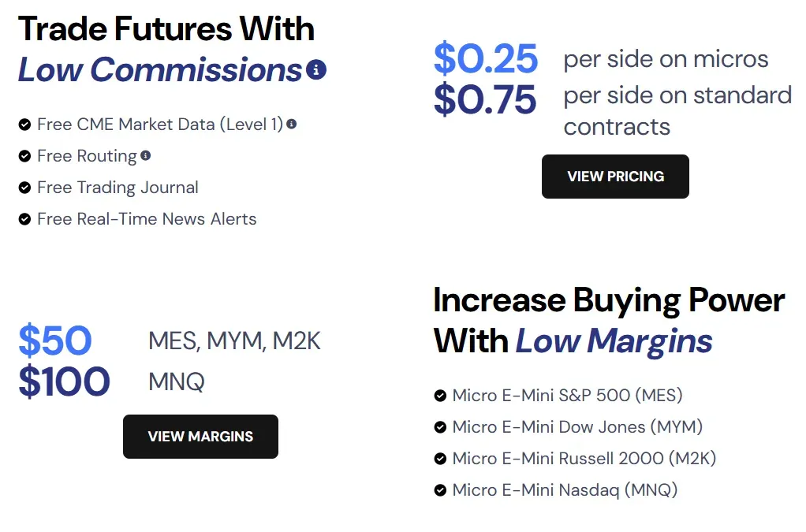806x532 pixels.
Task: Click the Free Trading Journal text
Action: click(x=118, y=188)
